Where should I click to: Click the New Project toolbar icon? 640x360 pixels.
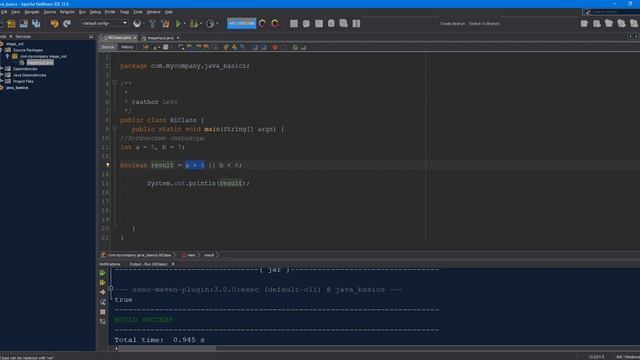point(11,24)
